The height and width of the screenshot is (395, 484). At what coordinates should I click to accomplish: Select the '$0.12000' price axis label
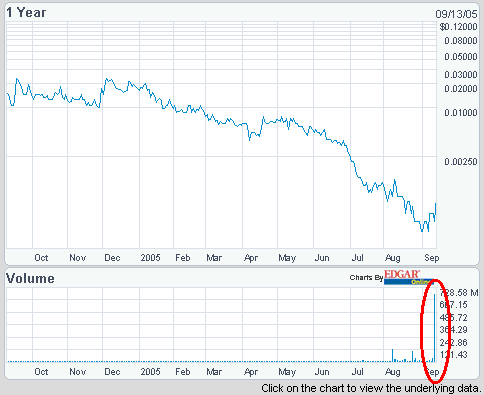click(x=458, y=27)
